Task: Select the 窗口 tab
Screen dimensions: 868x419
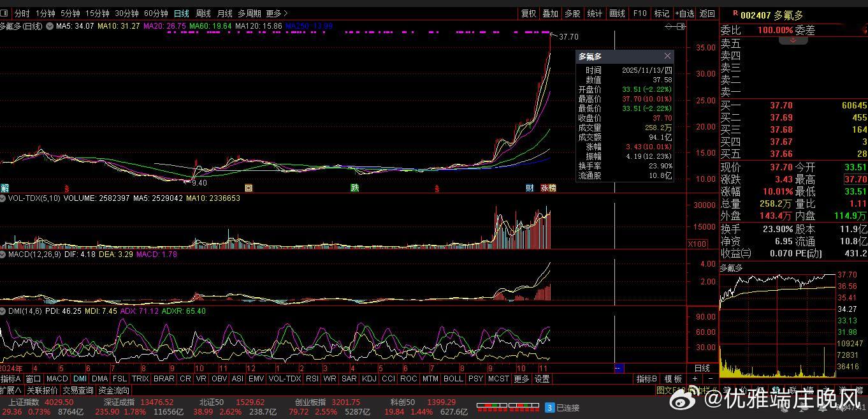Action: pos(33,379)
